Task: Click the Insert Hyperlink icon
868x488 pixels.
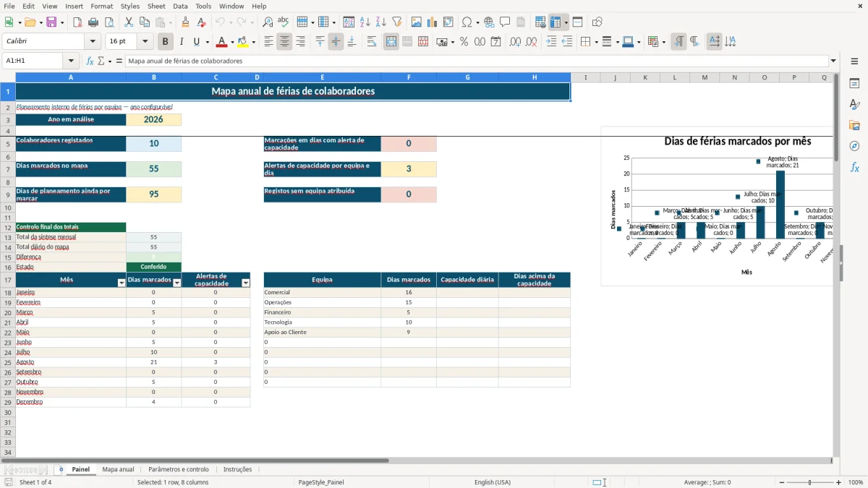Action: (x=489, y=22)
